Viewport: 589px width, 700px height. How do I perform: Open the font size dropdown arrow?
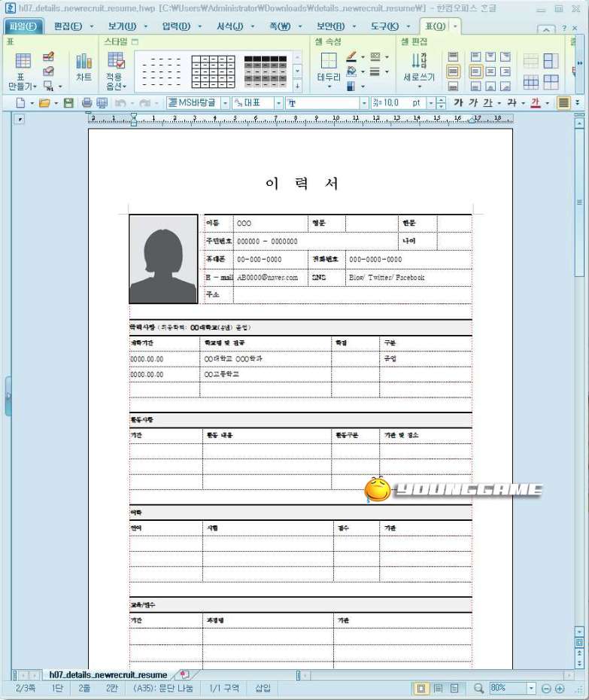[431, 103]
